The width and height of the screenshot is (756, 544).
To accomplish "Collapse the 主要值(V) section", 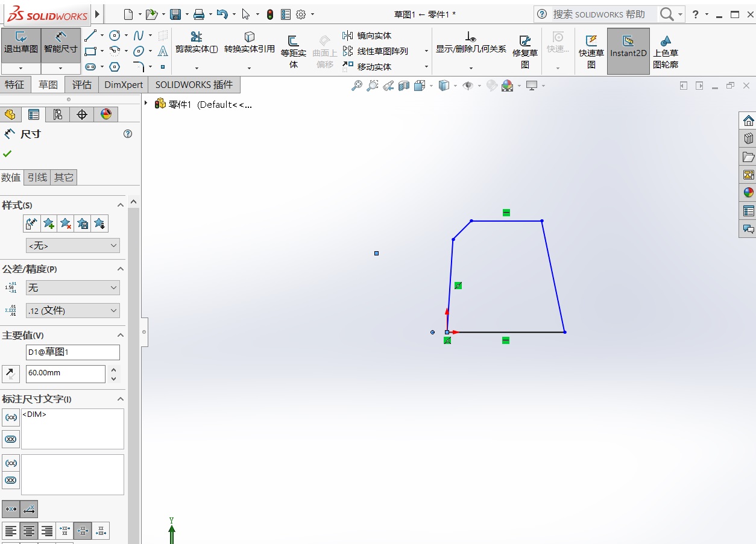I will [x=120, y=336].
